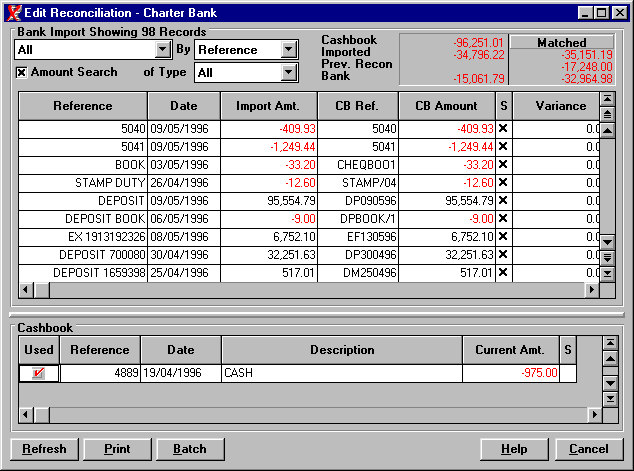Click the Import Amt. column header

[268, 106]
